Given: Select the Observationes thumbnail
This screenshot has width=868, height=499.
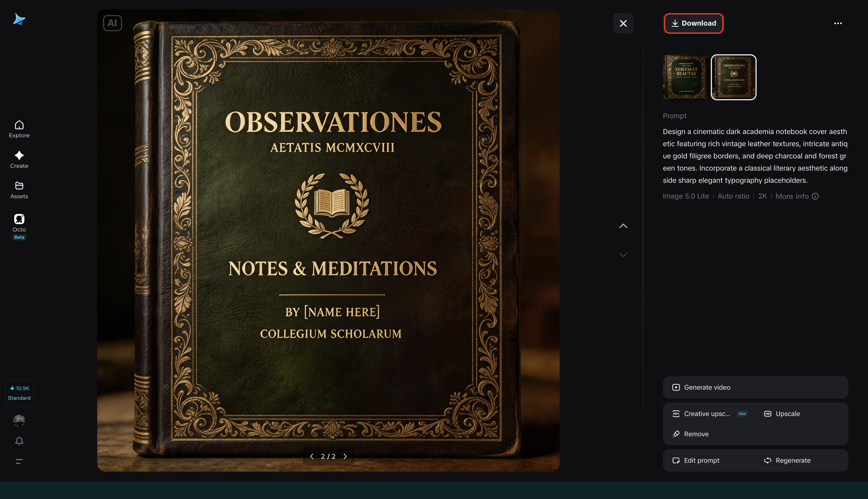Looking at the screenshot, I should point(734,77).
